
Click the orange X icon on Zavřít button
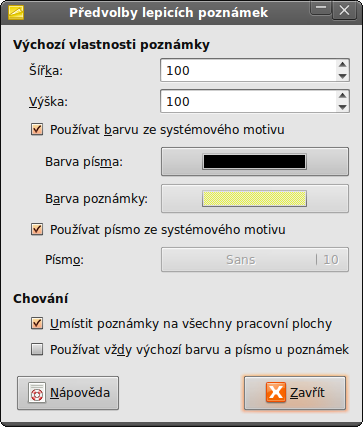pyautogui.click(x=276, y=392)
